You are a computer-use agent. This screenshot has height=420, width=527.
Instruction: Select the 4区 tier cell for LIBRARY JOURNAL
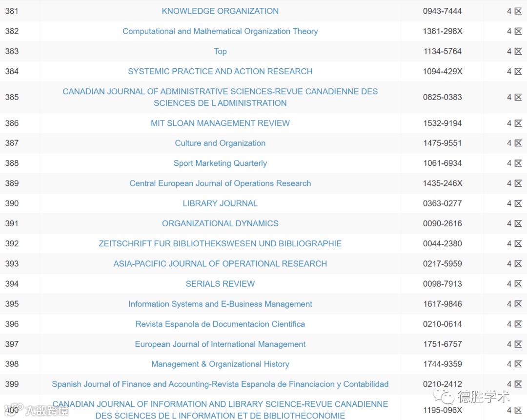[514, 203]
